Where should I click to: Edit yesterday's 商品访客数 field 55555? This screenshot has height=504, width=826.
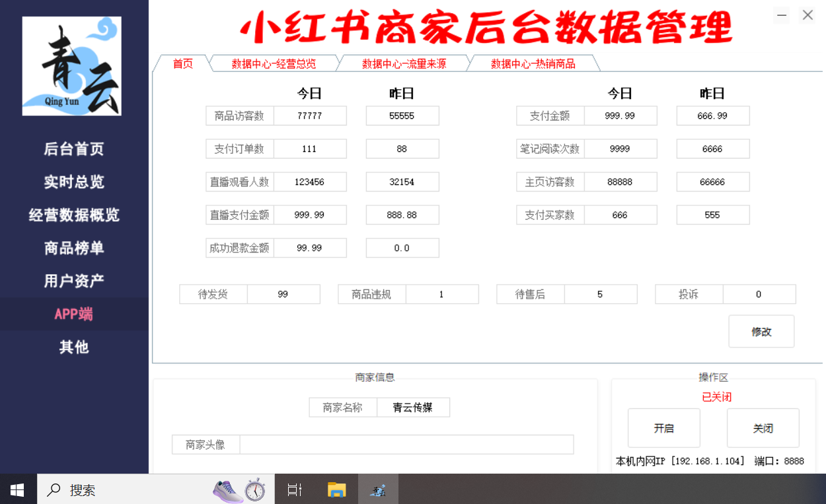click(402, 116)
